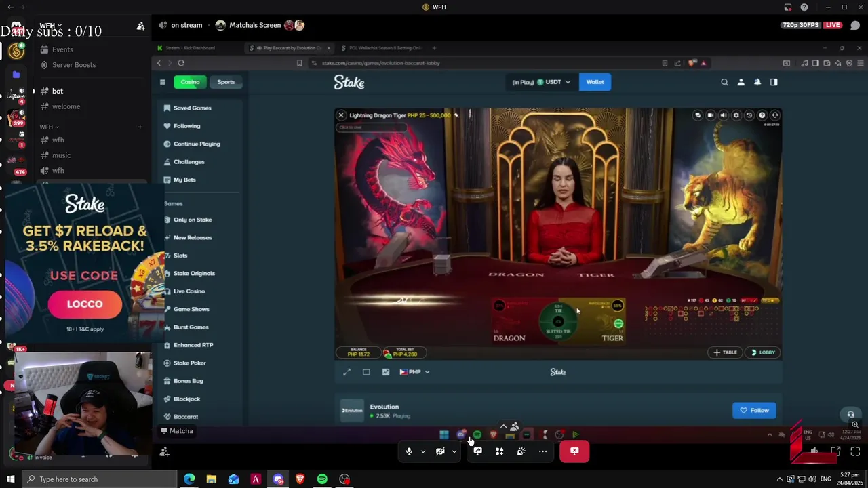Viewport: 868px width, 488px height.
Task: Follow the Evolution provider
Action: click(x=754, y=410)
